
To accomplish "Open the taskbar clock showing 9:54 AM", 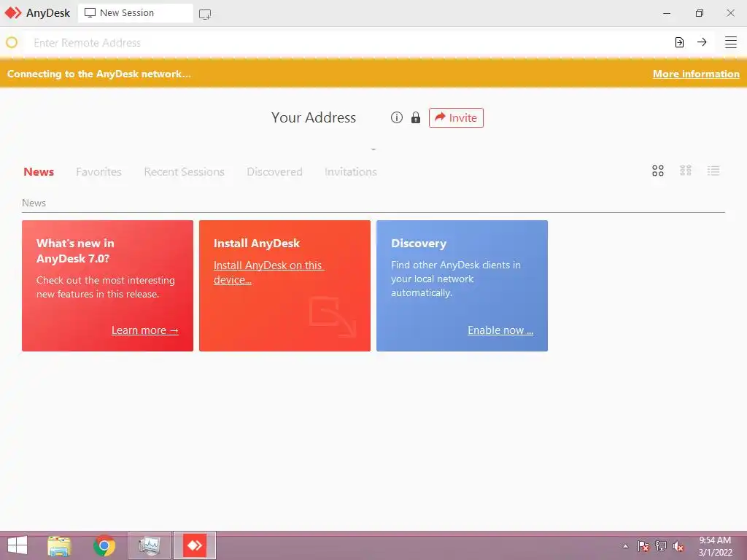I will [x=715, y=546].
